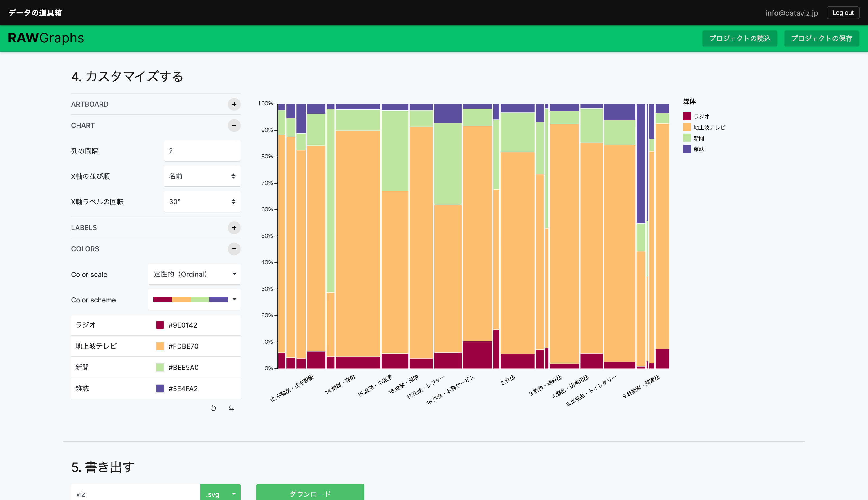Click the 列の間隔 input field
This screenshot has height=500, width=868.
[x=202, y=151]
